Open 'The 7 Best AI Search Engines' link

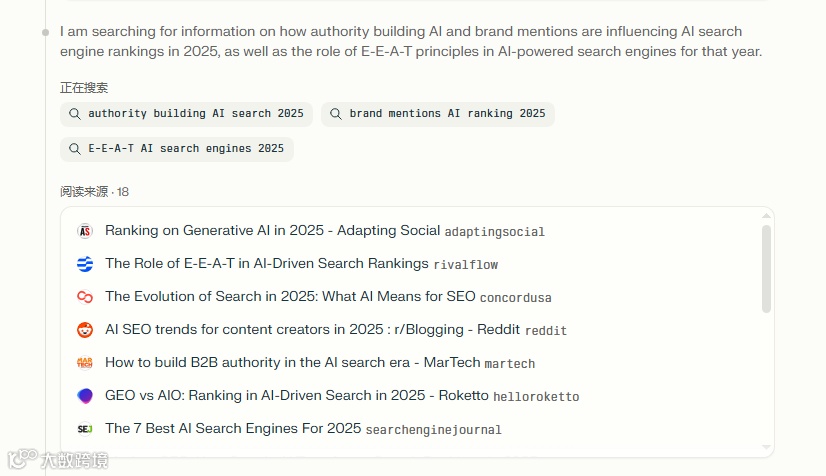click(x=232, y=429)
